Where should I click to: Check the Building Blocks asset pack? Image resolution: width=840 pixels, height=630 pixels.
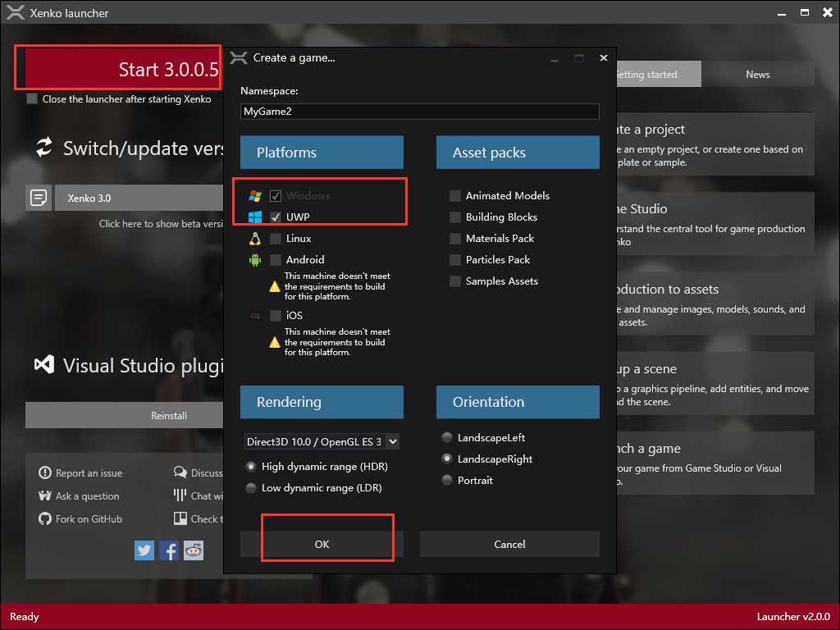[x=454, y=217]
